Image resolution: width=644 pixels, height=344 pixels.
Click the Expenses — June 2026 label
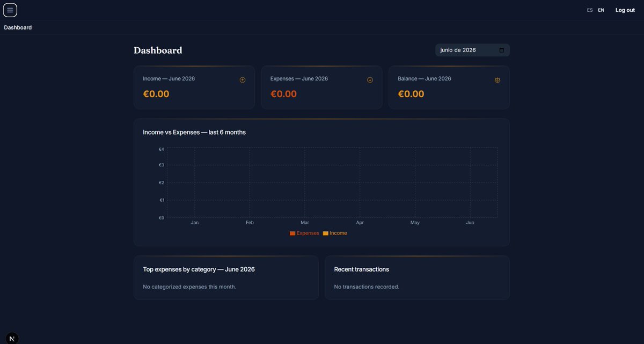click(299, 78)
